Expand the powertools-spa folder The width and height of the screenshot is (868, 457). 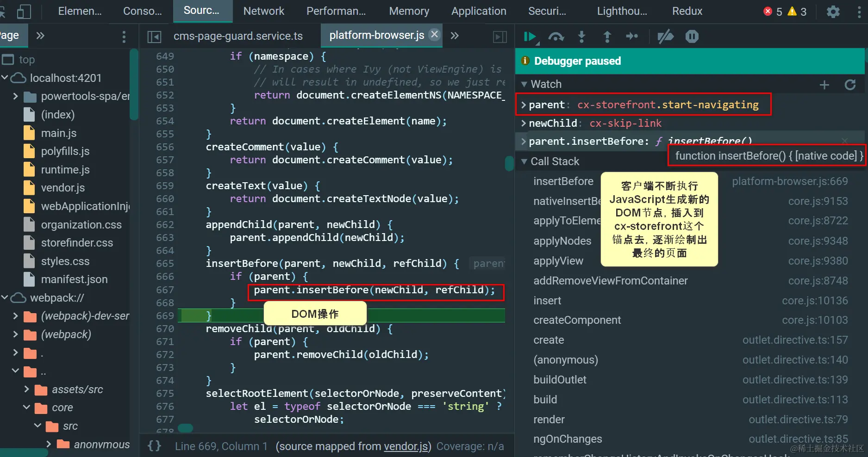(15, 96)
